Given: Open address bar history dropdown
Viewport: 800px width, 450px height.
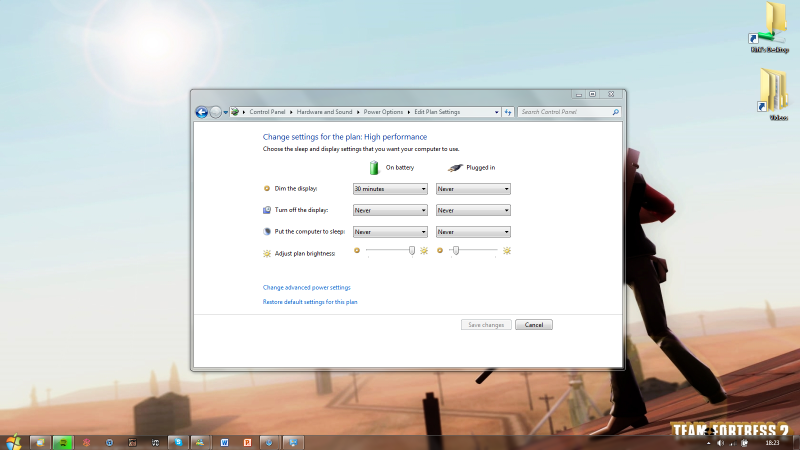Looking at the screenshot, I should [x=496, y=112].
